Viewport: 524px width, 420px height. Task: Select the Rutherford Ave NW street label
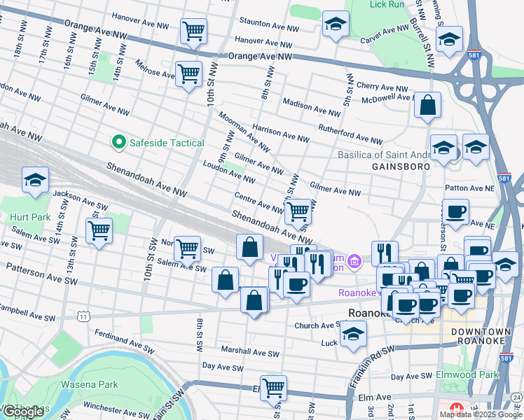(350, 134)
